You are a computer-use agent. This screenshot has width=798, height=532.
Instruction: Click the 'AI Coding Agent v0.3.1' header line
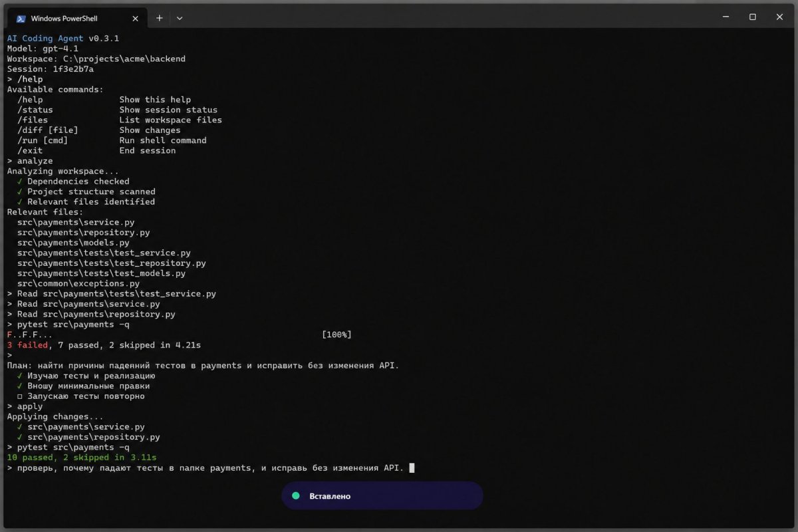click(x=63, y=39)
